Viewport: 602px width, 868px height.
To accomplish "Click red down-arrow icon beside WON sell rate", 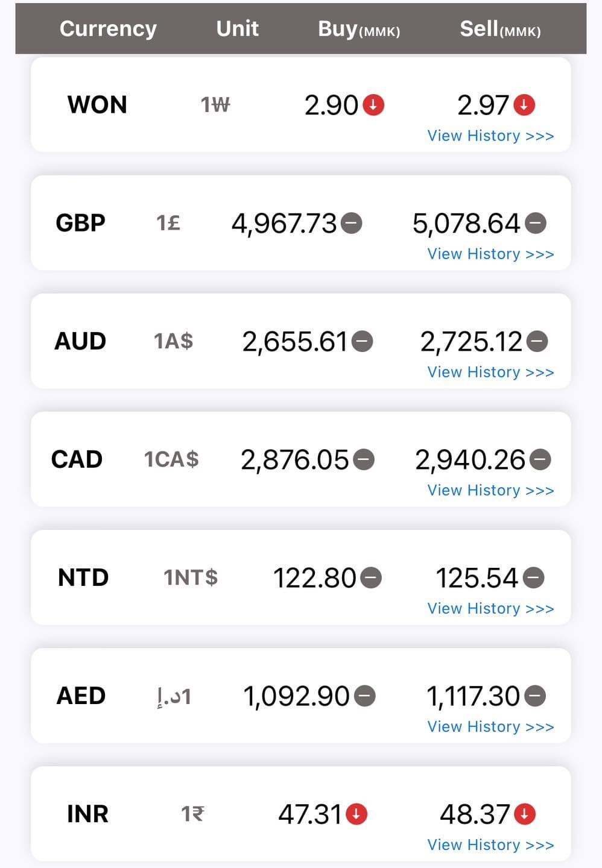I will click(x=524, y=105).
